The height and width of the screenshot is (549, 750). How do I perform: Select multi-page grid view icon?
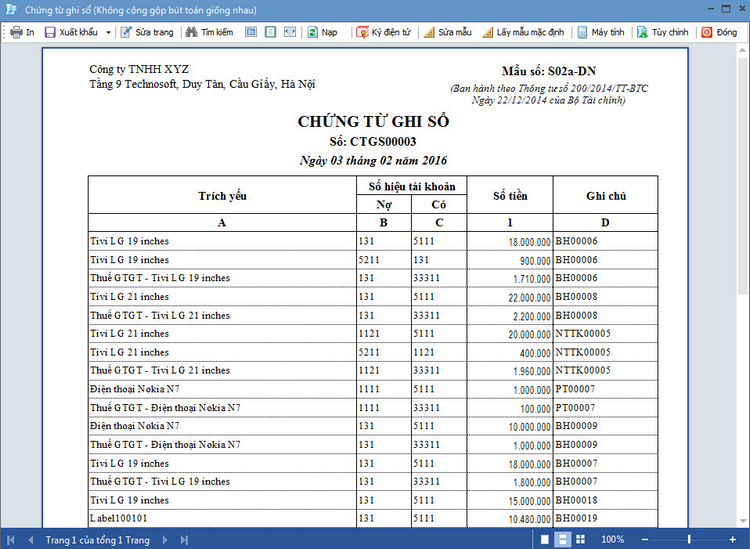tap(580, 539)
